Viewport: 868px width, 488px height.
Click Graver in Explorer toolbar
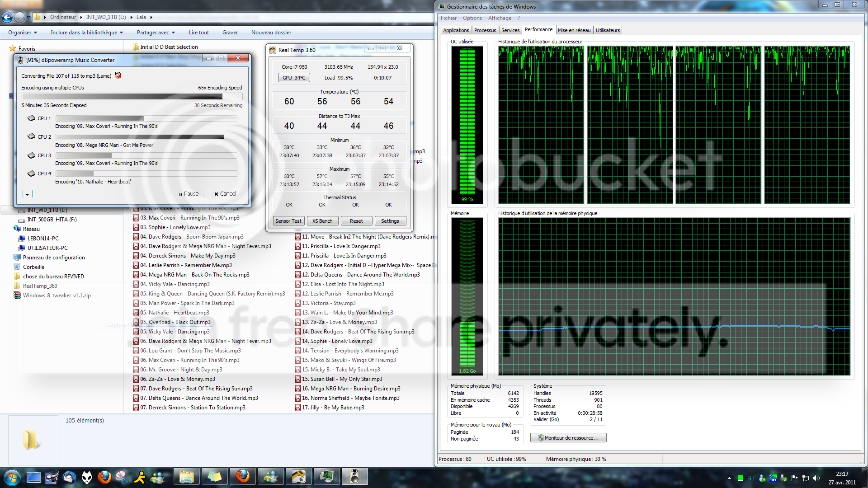pos(230,33)
